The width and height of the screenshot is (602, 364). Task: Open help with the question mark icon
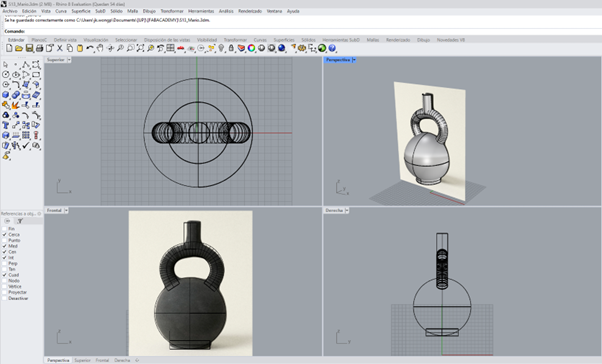pos(332,48)
